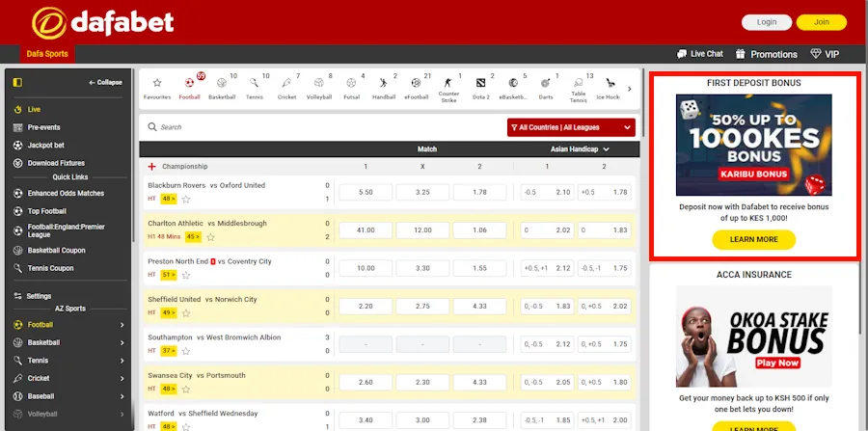Click the VIP diamond icon
This screenshot has width=868, height=431.
point(815,54)
